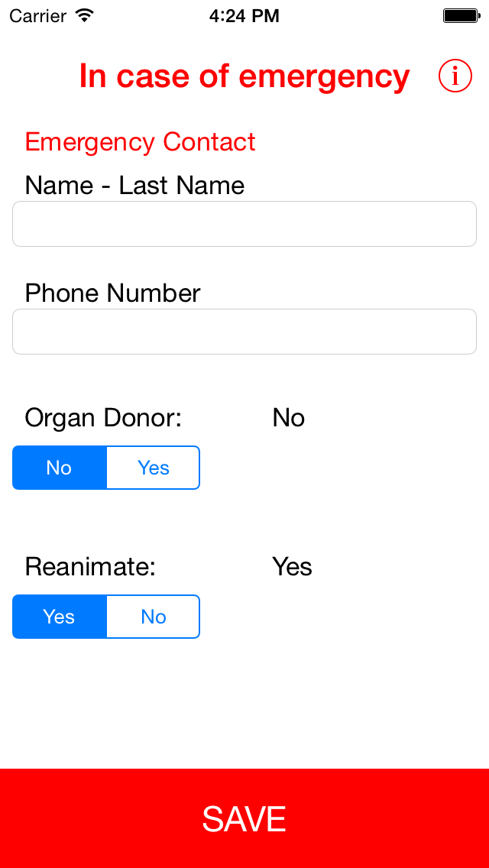Select Yes for Reanimate
Screen dimensions: 489x868
coord(60,617)
